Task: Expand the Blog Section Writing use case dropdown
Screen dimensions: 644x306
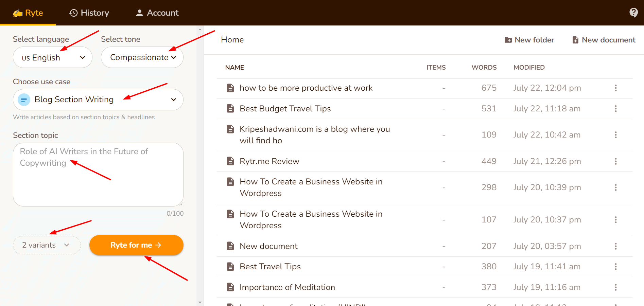Action: click(173, 100)
